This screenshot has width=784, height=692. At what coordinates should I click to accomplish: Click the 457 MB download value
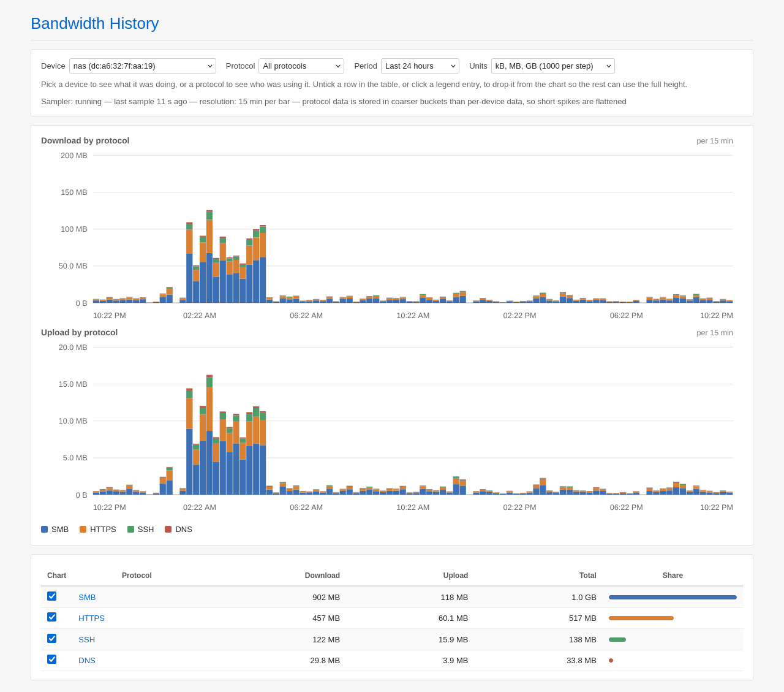[x=326, y=618]
